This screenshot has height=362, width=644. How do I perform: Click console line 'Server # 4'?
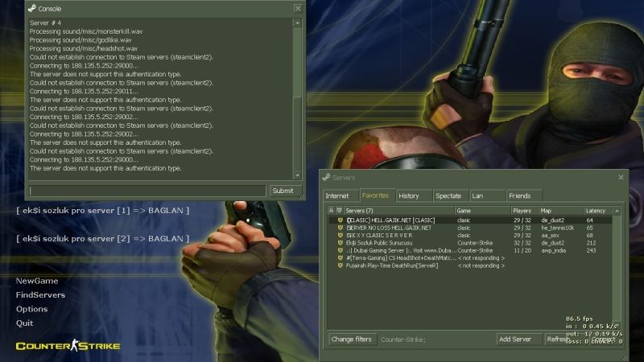pyautogui.click(x=45, y=23)
